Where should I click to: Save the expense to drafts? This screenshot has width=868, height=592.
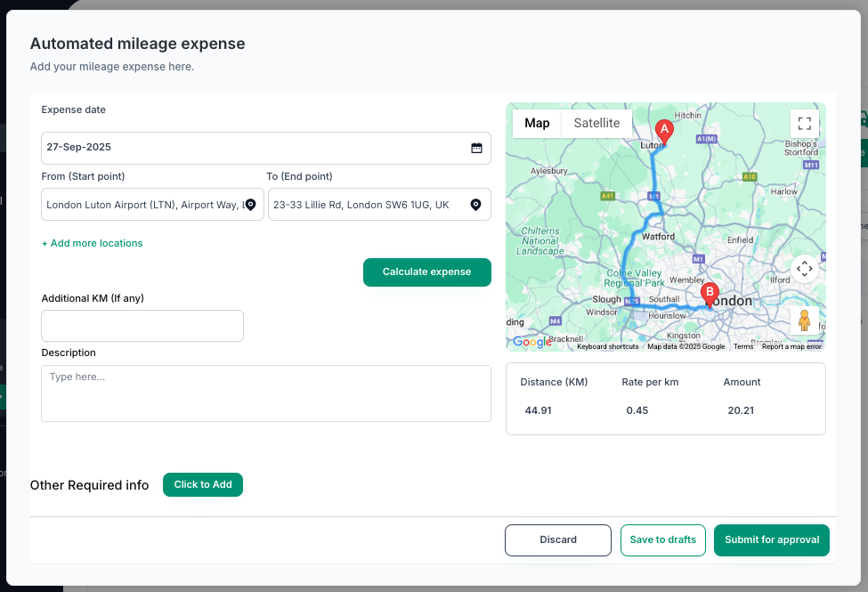(x=663, y=540)
